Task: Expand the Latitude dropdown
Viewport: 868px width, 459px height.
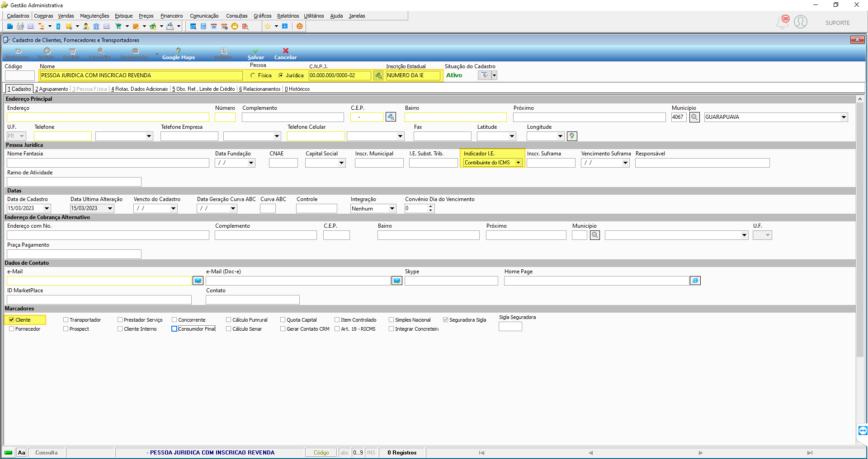Action: 512,136
